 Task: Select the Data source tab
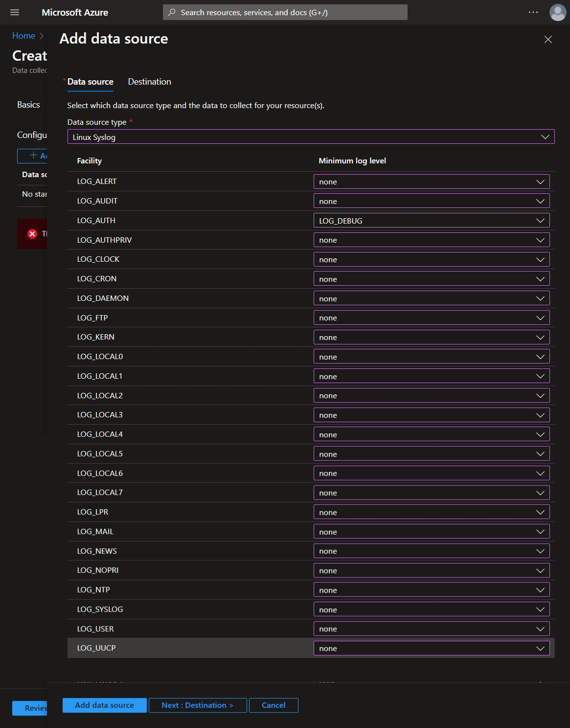point(90,82)
